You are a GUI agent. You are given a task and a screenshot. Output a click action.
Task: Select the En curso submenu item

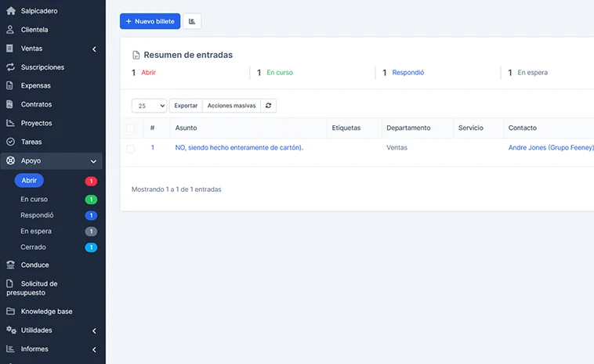click(34, 199)
